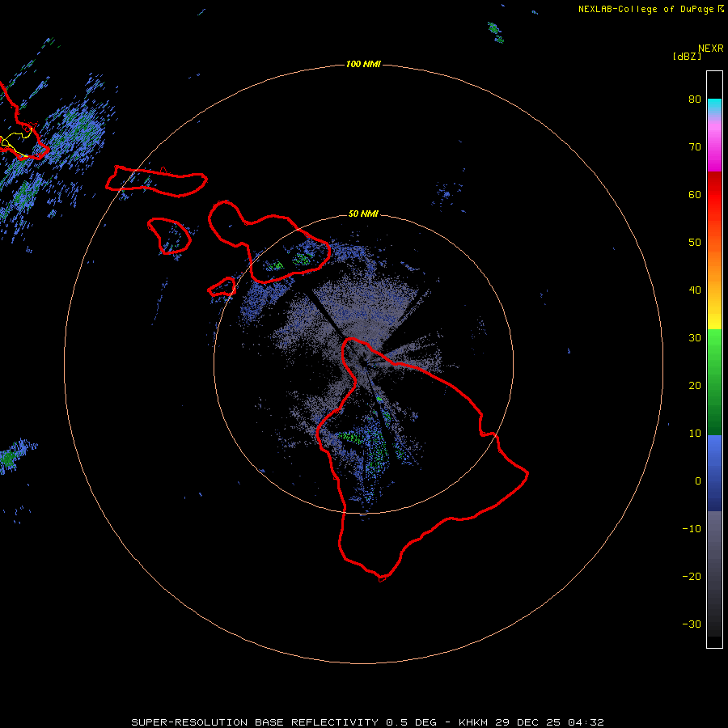Click the magenta band of the color bar

coord(714,149)
